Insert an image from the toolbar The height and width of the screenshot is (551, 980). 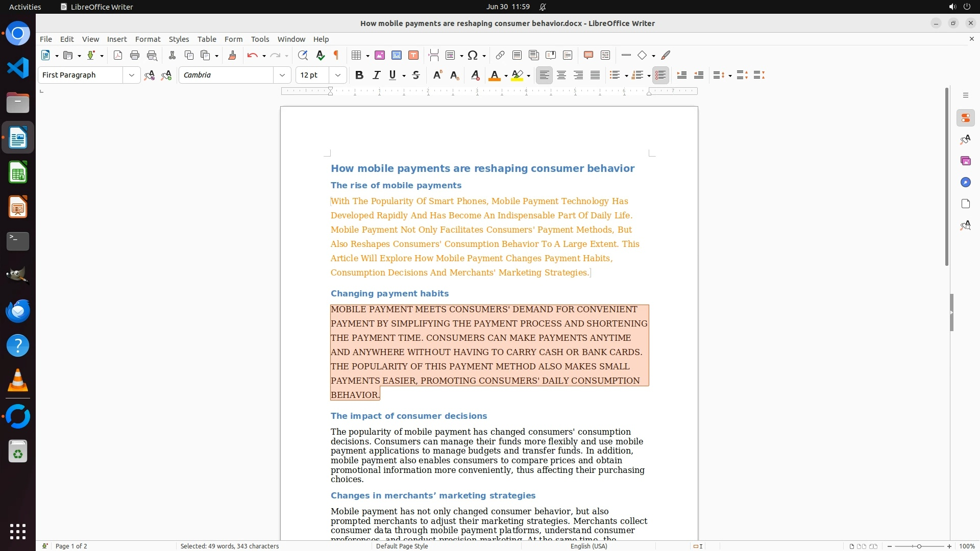click(380, 55)
